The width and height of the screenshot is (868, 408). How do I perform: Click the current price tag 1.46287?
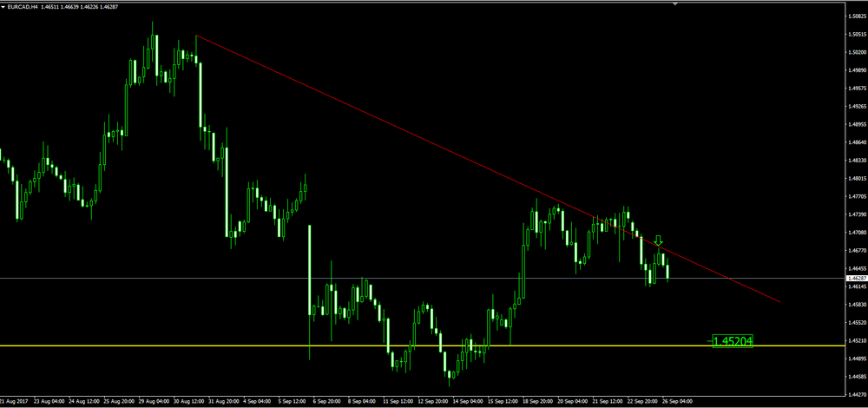(856, 278)
